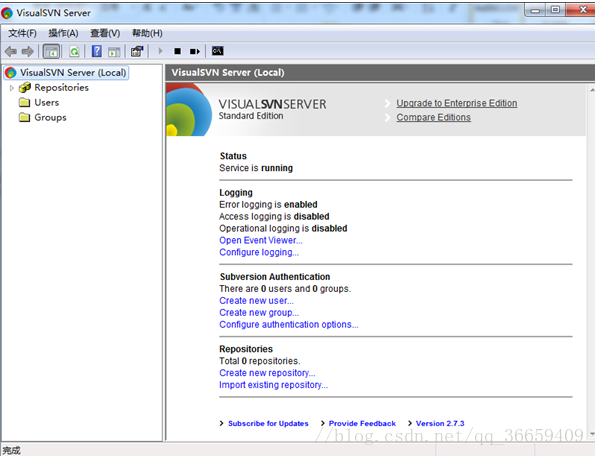Click 'Error logging is enabled' text
The width and height of the screenshot is (595, 456).
click(x=268, y=204)
